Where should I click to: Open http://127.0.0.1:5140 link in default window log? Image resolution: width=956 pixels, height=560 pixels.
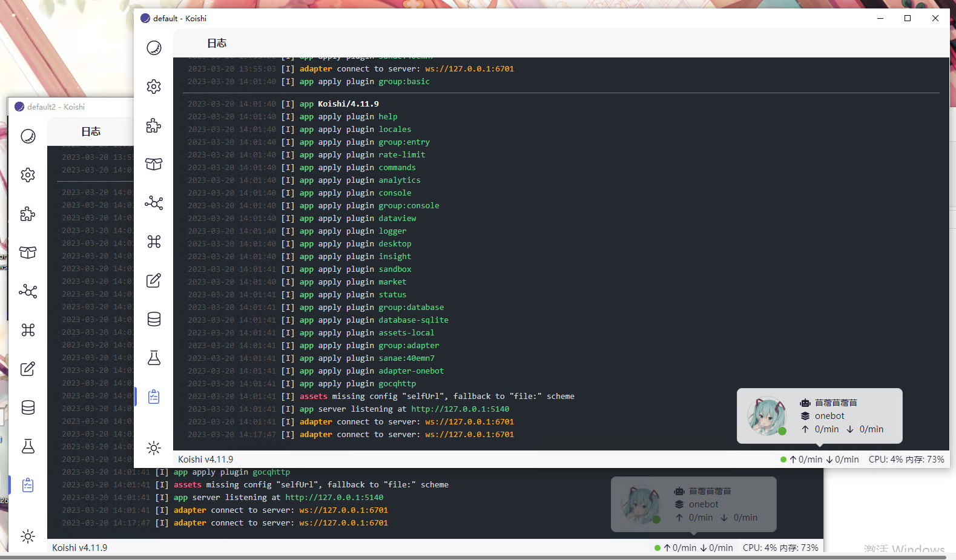(460, 409)
